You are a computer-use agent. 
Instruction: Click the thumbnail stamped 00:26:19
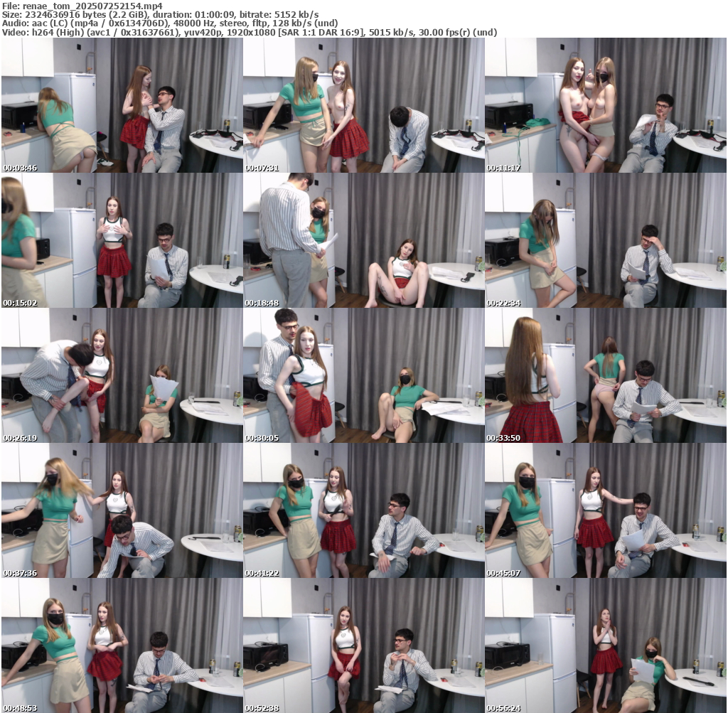tap(122, 375)
